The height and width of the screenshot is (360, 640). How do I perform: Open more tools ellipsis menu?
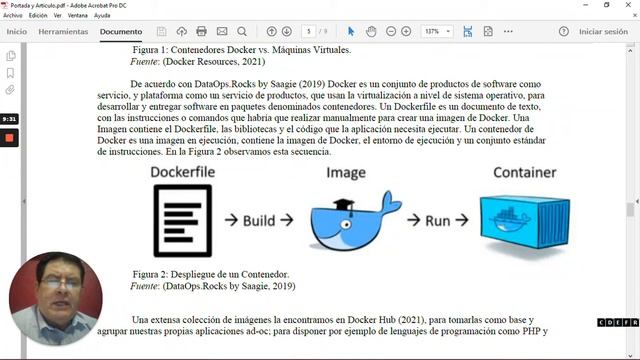tap(508, 31)
